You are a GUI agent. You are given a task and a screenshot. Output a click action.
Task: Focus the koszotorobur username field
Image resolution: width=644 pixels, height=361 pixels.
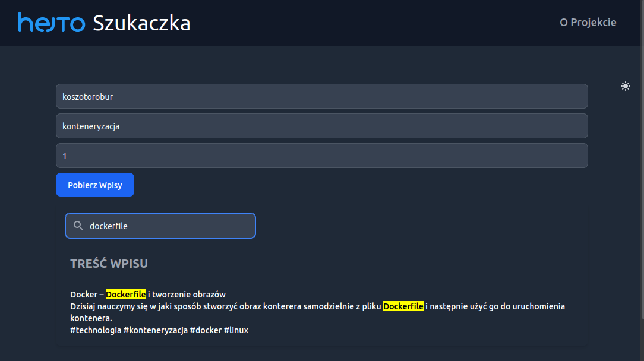(321, 96)
